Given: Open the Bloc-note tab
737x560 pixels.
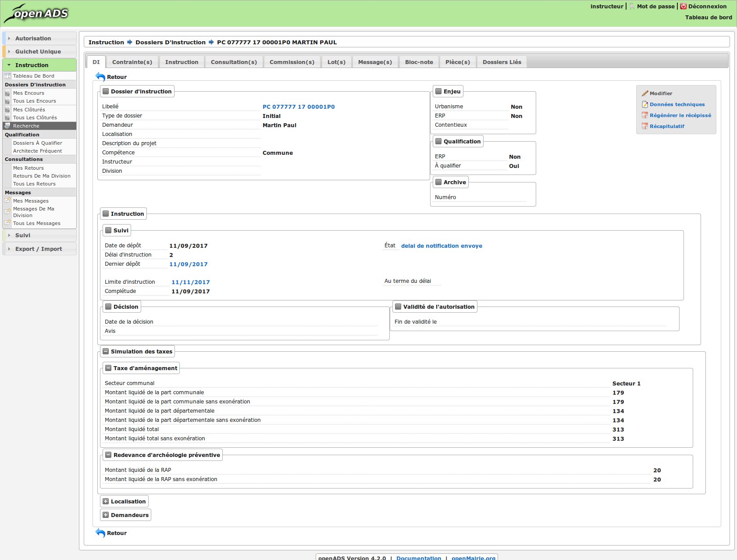Looking at the screenshot, I should tap(419, 62).
